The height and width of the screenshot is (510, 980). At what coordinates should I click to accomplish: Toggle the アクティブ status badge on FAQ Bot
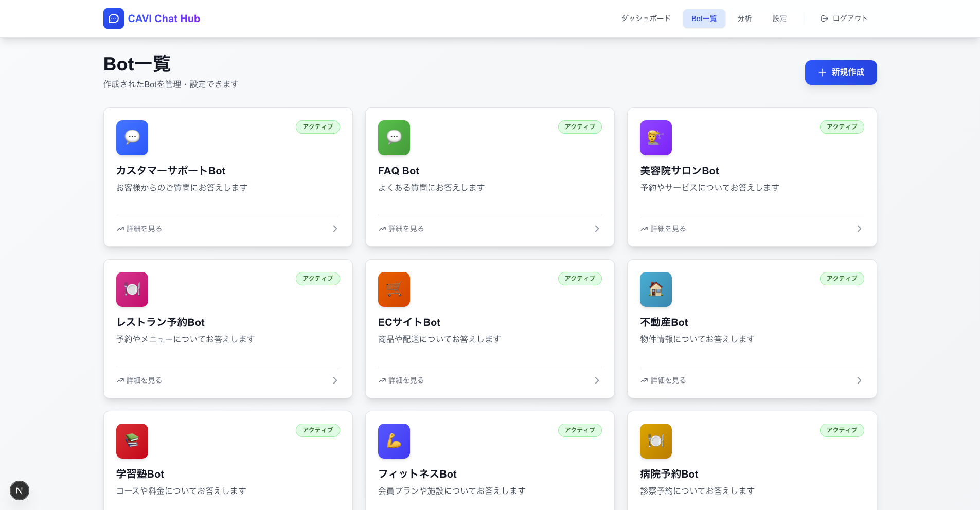(x=580, y=127)
